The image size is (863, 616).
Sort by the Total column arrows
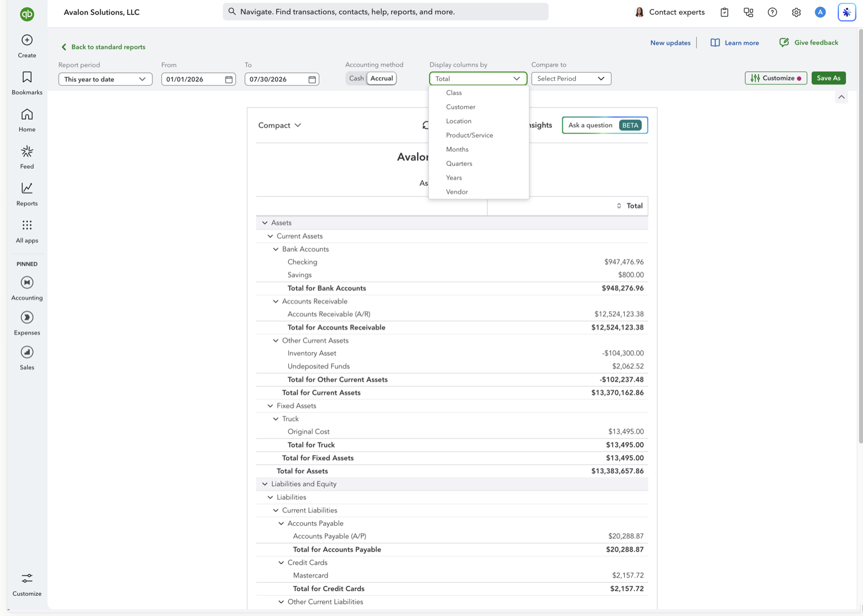pos(619,206)
